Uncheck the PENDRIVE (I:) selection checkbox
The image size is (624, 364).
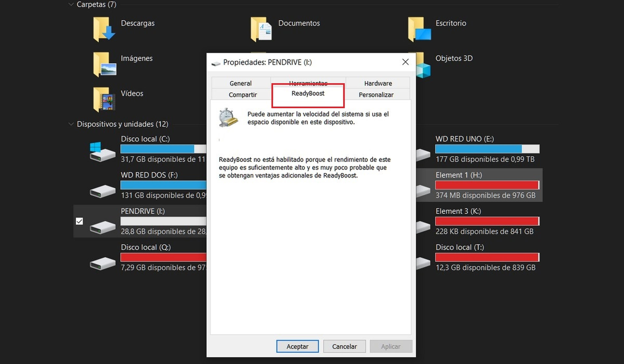click(x=79, y=221)
